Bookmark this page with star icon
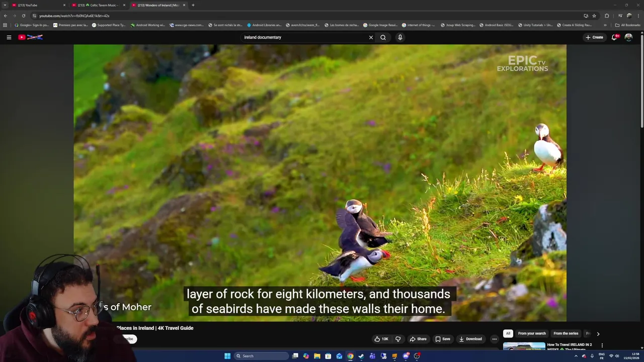This screenshot has height=362, width=644. [x=594, y=16]
